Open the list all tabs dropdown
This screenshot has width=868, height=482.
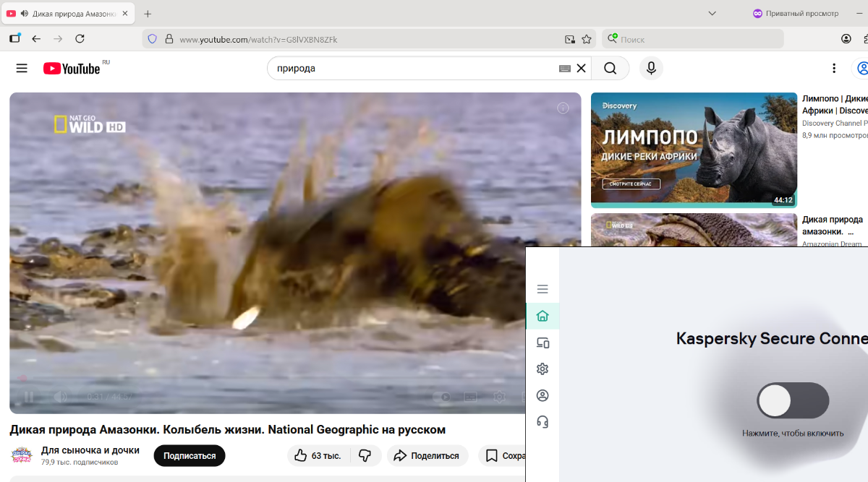point(712,14)
